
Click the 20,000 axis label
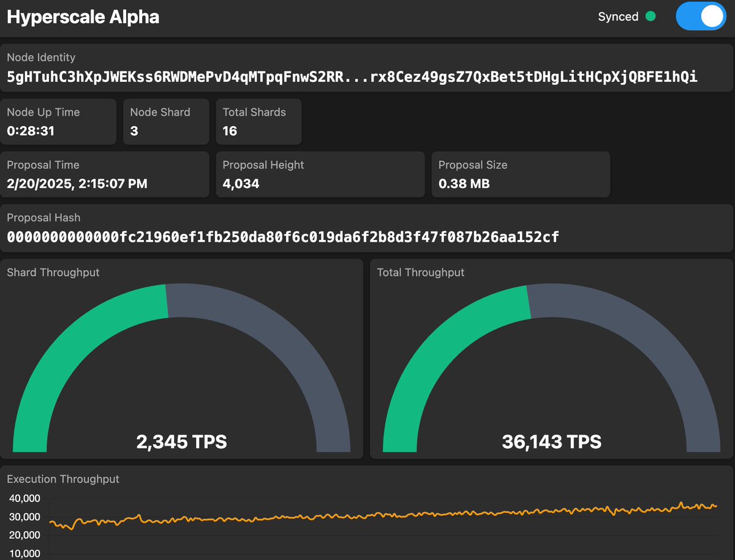[x=24, y=536]
